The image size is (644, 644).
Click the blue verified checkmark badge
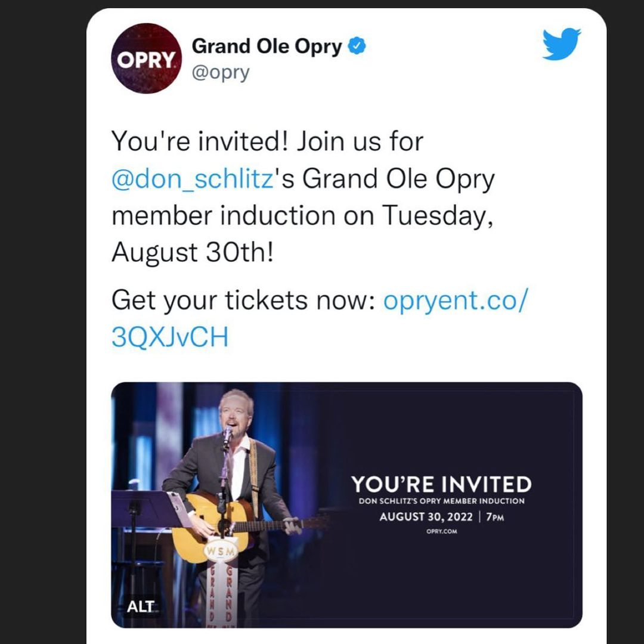pyautogui.click(x=357, y=45)
